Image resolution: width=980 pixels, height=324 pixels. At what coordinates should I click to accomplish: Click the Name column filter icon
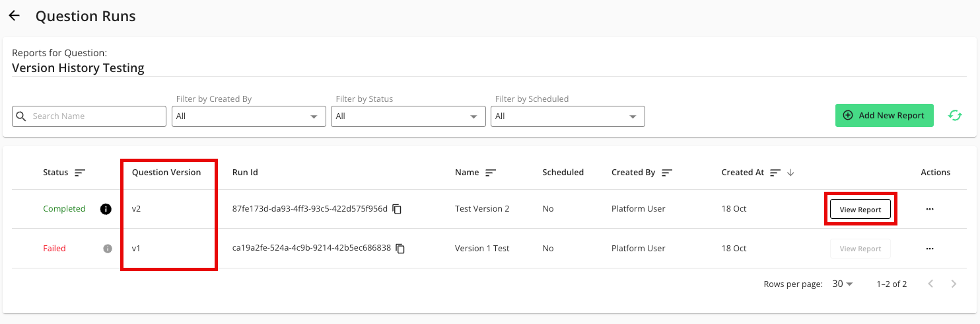point(491,173)
